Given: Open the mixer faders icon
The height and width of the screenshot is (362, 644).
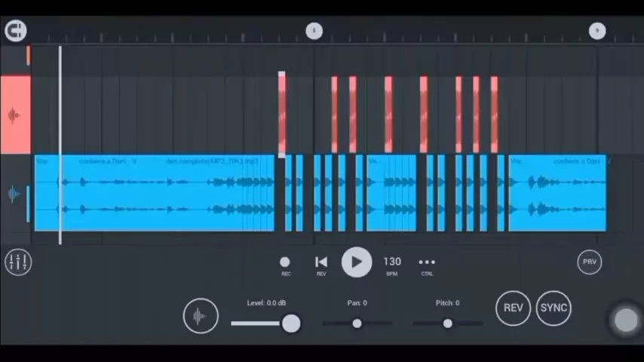Looking at the screenshot, I should 17,262.
